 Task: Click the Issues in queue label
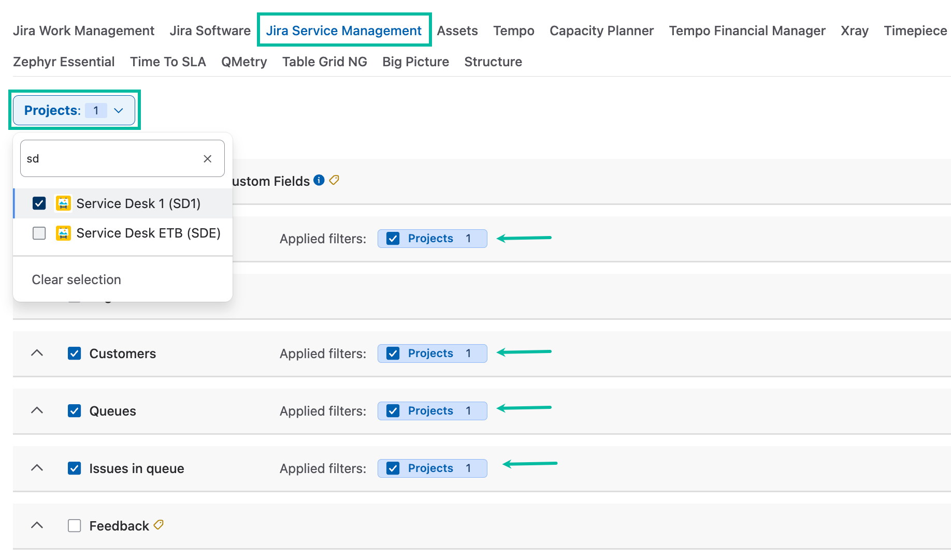pos(136,468)
